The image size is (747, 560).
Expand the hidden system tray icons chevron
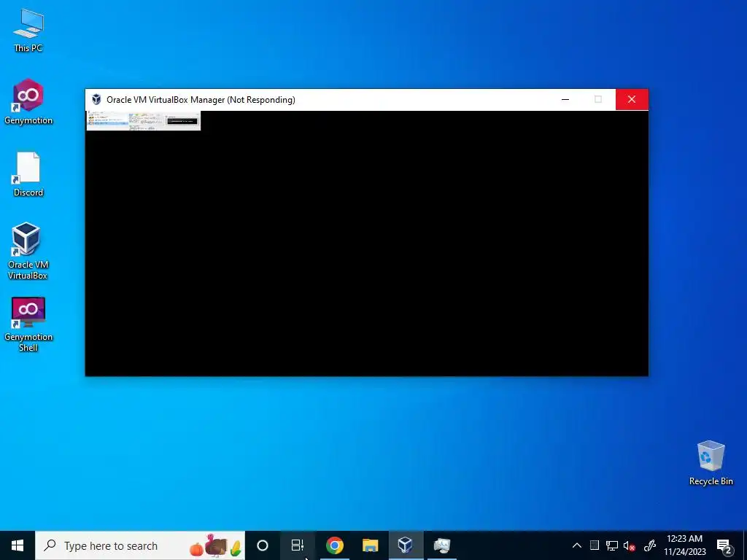tap(576, 545)
